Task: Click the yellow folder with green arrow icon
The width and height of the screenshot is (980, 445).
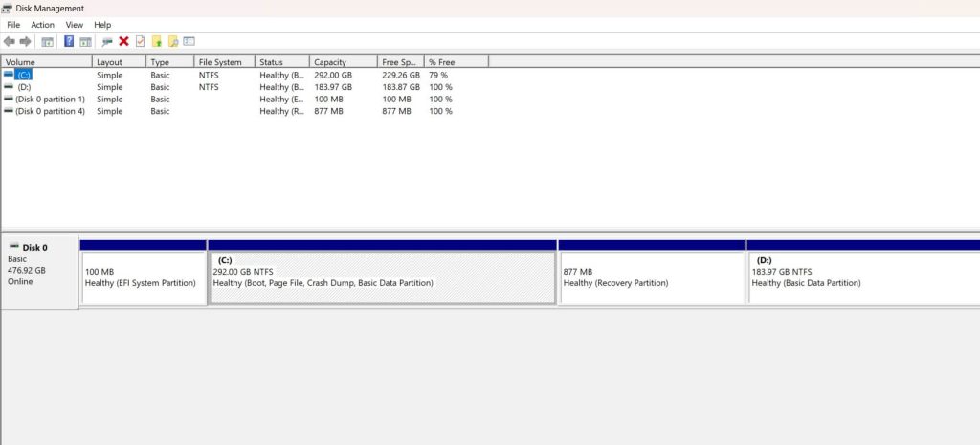Action: pyautogui.click(x=156, y=42)
